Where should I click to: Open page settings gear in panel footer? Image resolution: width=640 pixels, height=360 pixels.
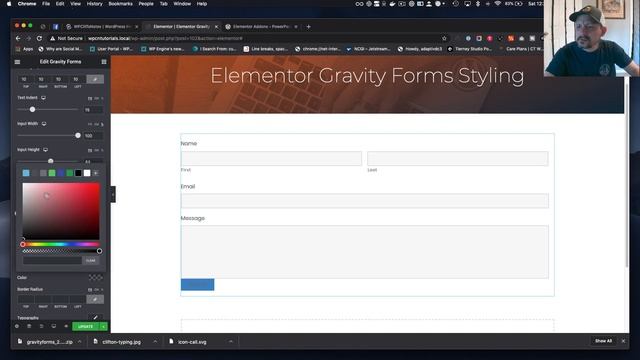[x=17, y=326]
